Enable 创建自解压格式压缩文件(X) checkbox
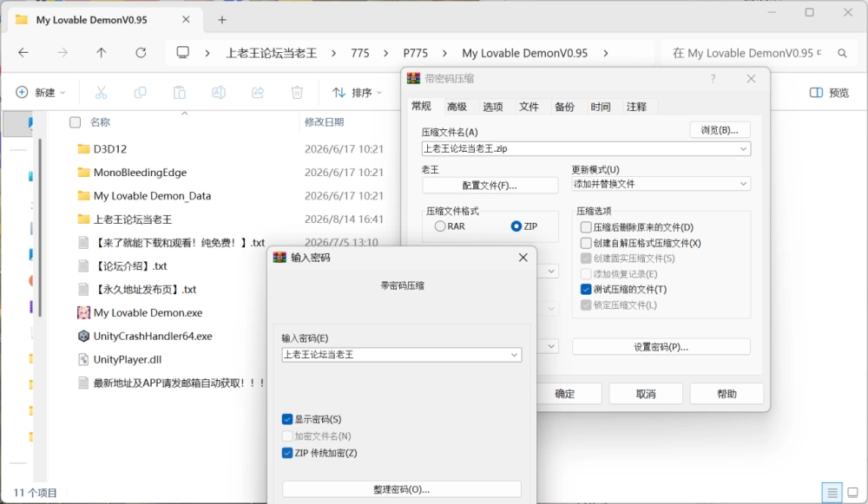This screenshot has width=868, height=504. click(586, 243)
